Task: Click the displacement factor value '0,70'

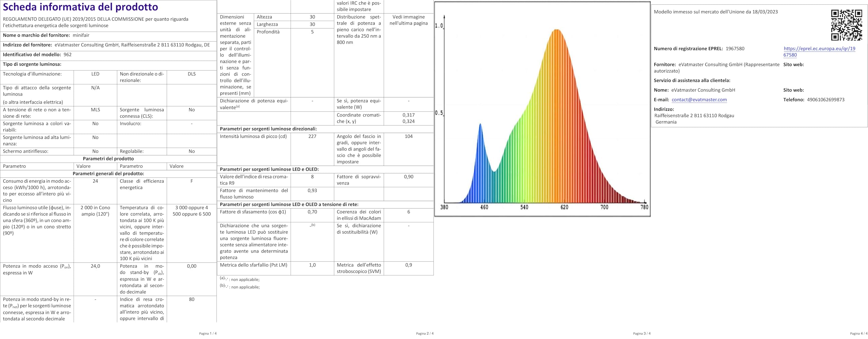Action: [x=312, y=212]
